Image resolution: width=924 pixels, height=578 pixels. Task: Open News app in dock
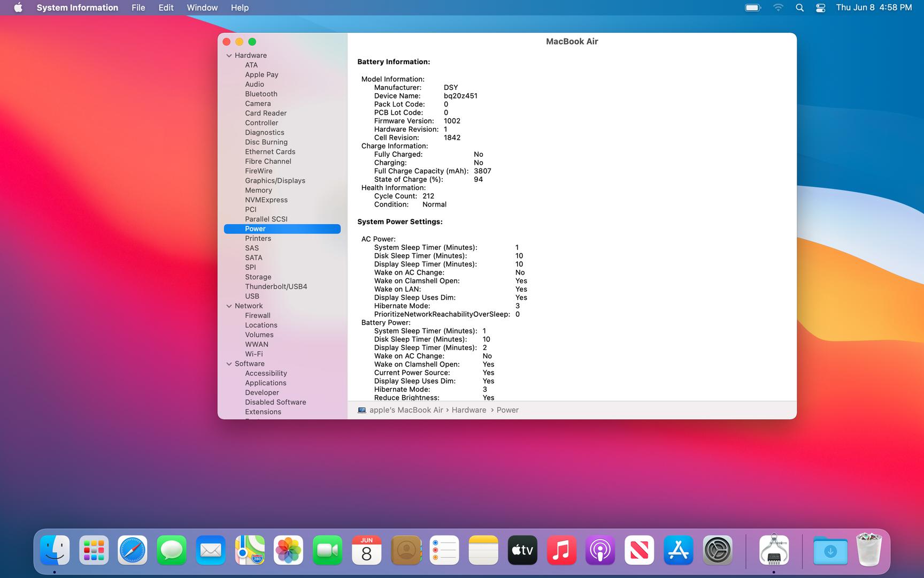[640, 550]
